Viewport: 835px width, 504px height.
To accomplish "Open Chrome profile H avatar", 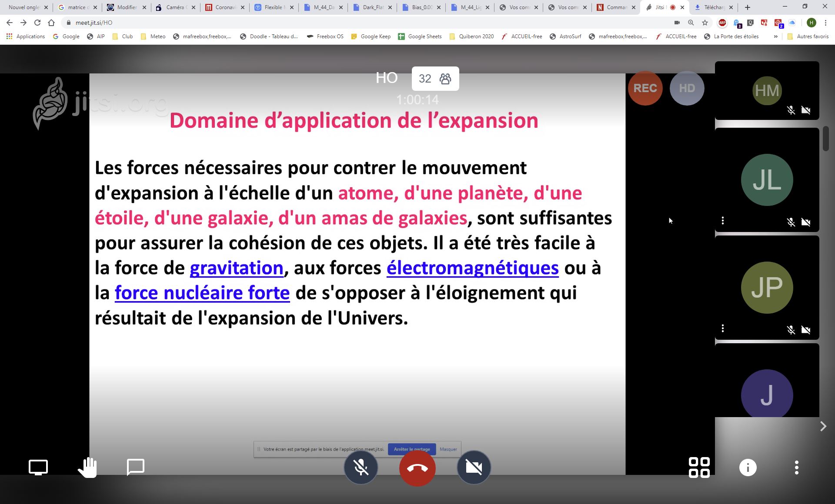I will click(811, 23).
